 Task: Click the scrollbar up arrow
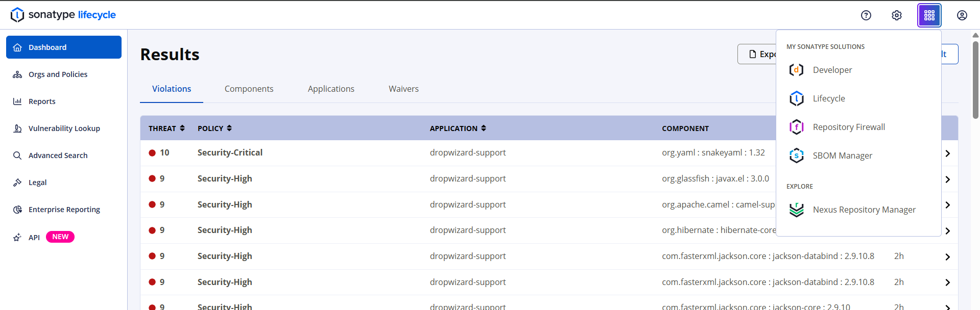point(975,35)
